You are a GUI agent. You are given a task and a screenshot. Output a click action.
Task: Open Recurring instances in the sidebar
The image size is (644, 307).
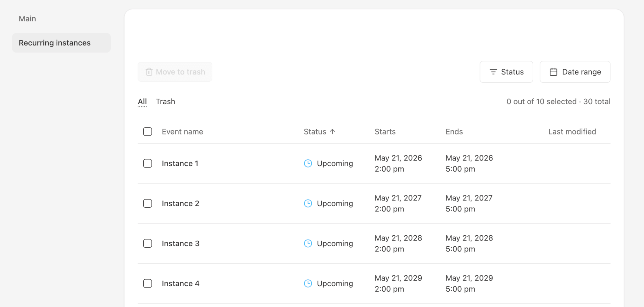(x=55, y=43)
